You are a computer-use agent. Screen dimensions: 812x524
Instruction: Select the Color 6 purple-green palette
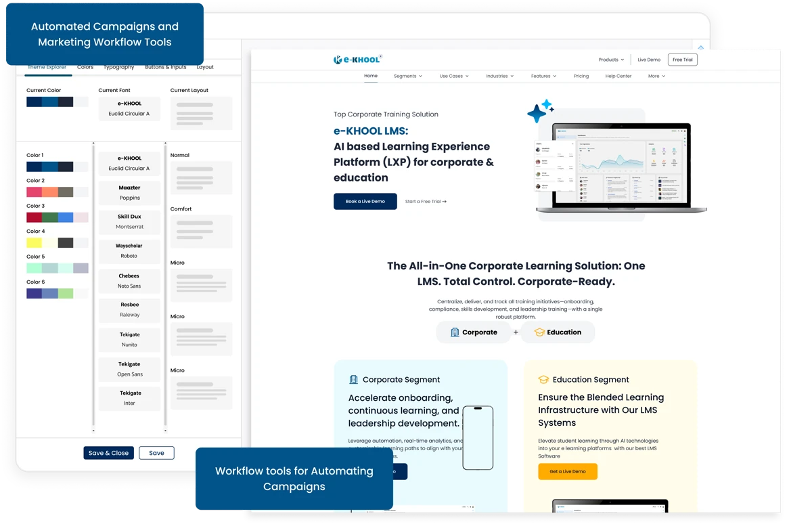(58, 293)
